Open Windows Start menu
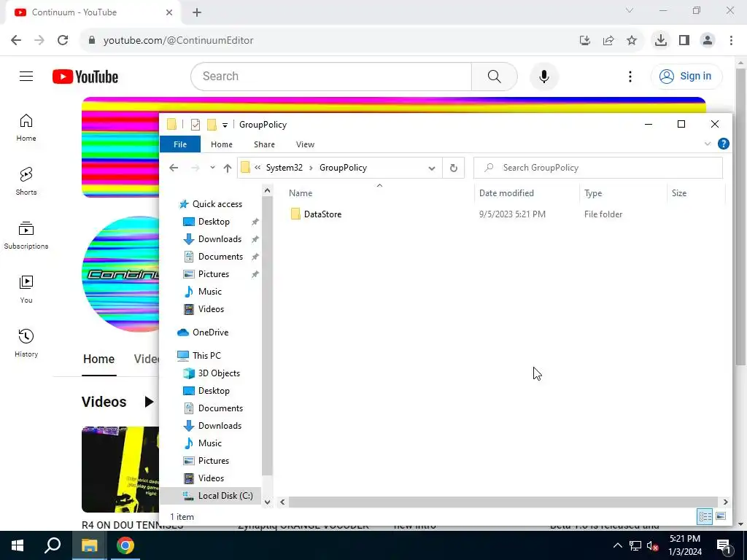 pos(18,545)
